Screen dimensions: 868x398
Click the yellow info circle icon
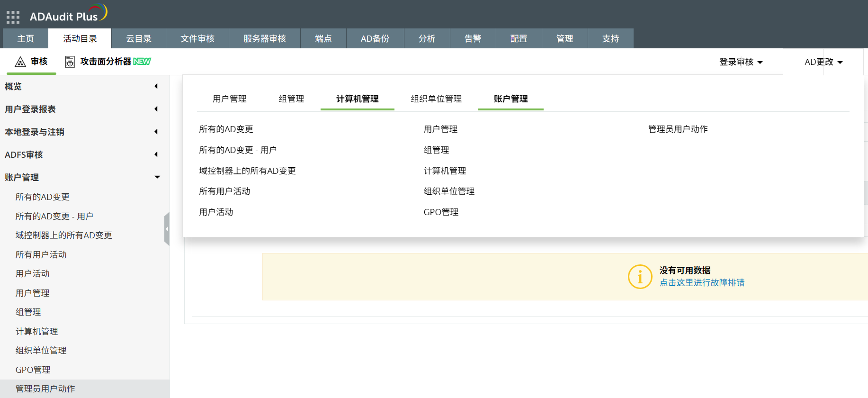(x=640, y=277)
